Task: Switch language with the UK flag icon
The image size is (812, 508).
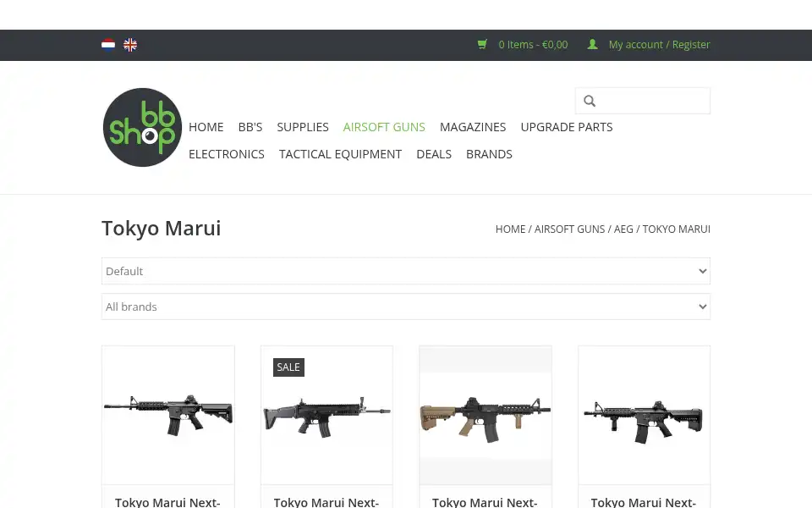Action: point(130,45)
